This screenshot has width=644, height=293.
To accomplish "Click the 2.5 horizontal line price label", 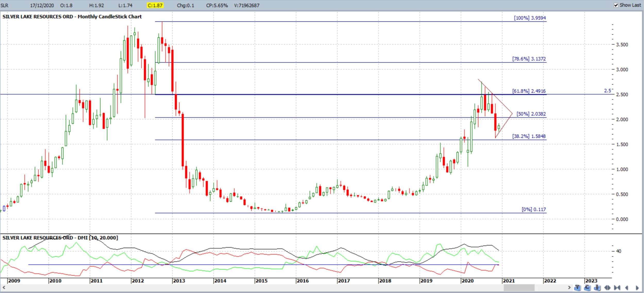I will (607, 91).
